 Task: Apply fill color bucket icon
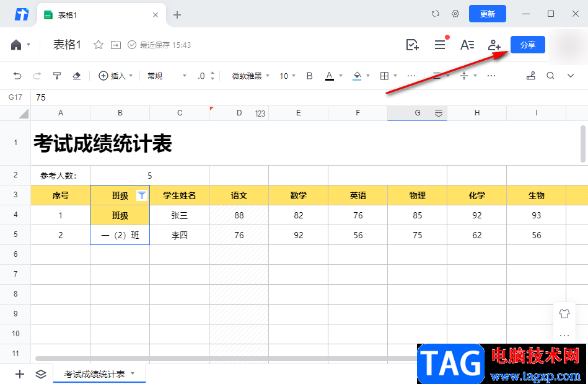pos(357,76)
